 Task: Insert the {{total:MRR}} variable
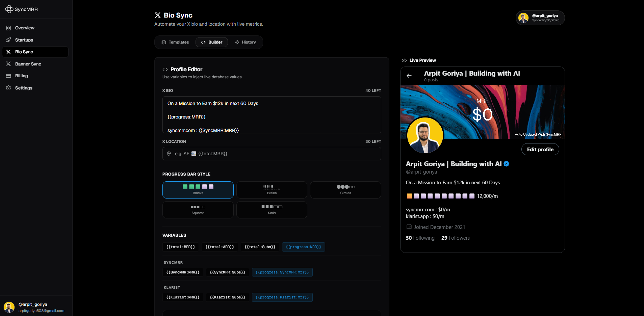(181, 247)
